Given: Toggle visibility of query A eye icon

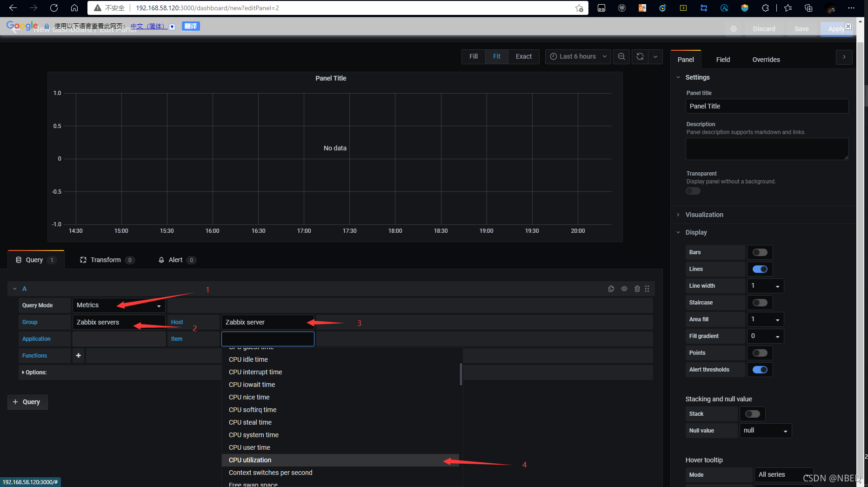Looking at the screenshot, I should coord(624,289).
